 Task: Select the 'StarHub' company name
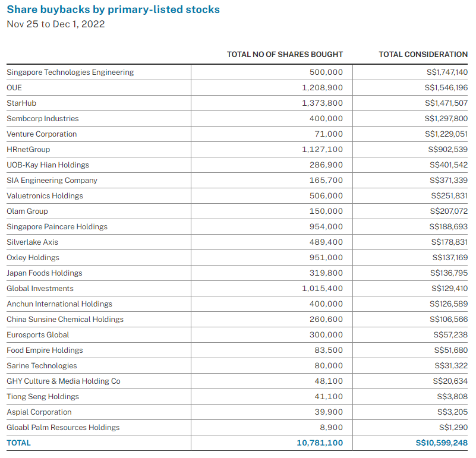21,103
